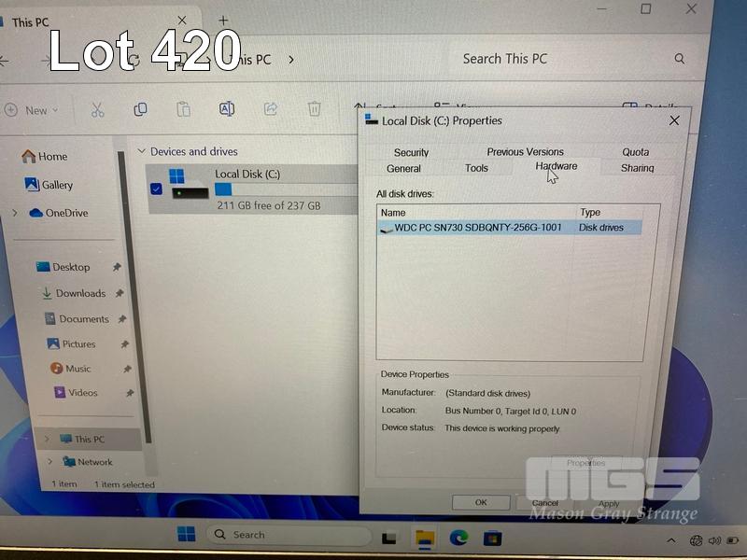747x560 pixels.
Task: Uncheck the Local Disk (C:) checkbox
Action: [156, 189]
